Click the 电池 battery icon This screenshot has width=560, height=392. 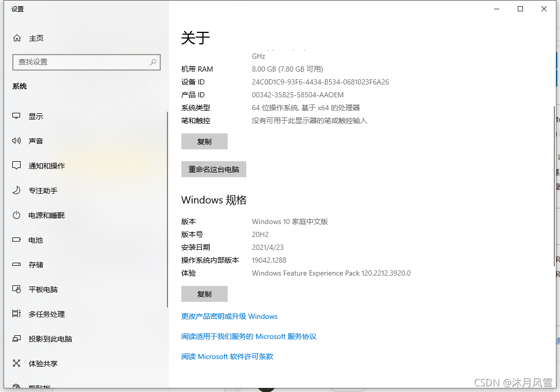pos(16,240)
